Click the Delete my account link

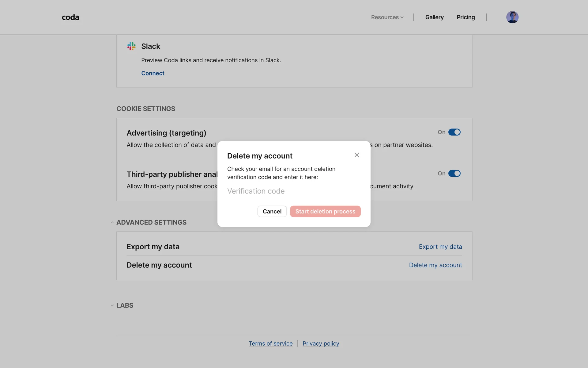pos(435,265)
